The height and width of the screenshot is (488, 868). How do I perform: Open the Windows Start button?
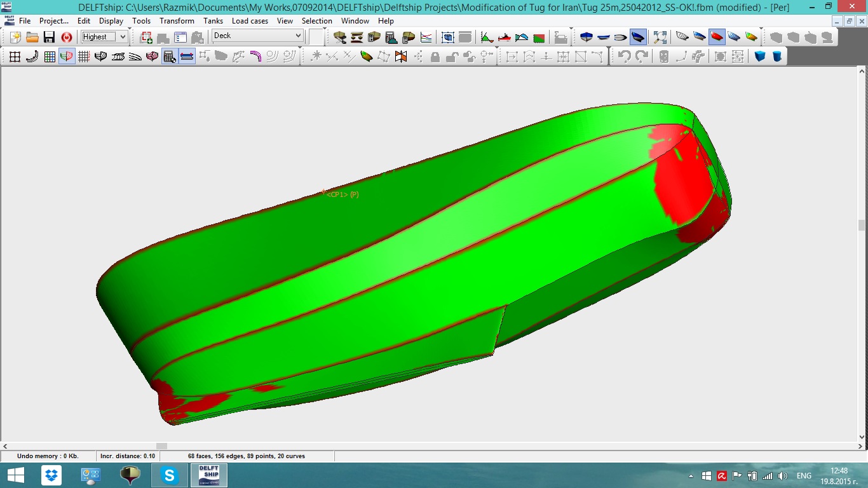(x=16, y=475)
